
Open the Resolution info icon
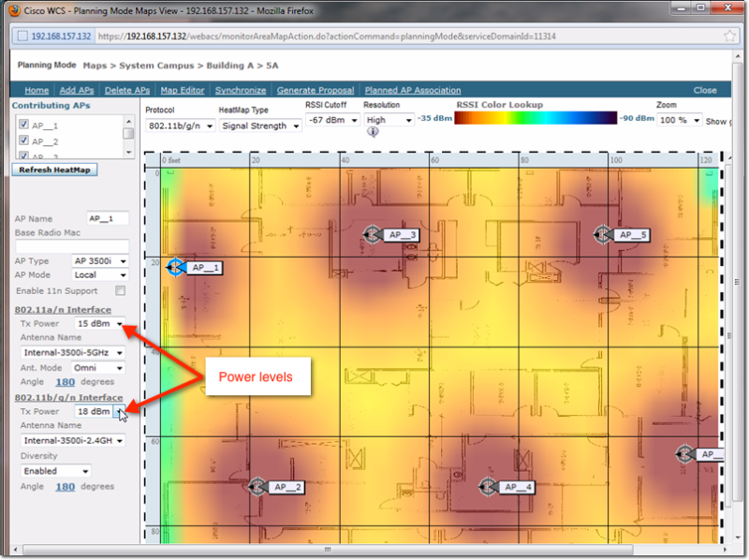[373, 132]
